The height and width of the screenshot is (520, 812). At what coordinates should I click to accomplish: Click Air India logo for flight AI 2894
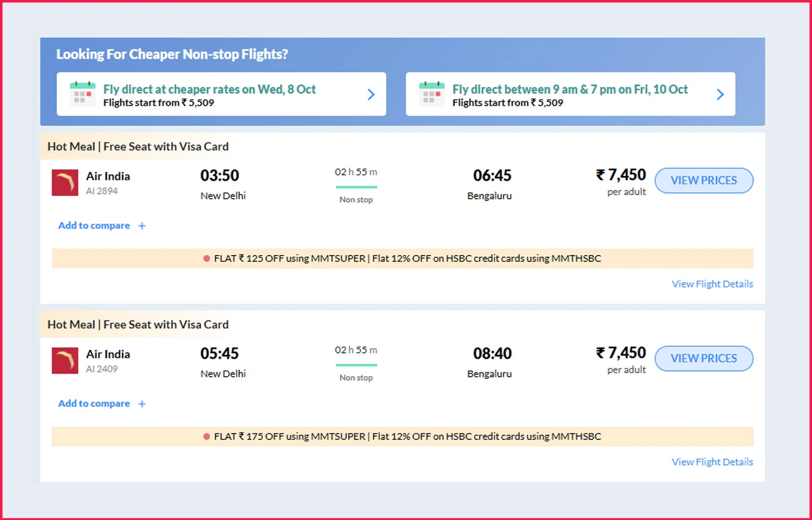point(65,182)
